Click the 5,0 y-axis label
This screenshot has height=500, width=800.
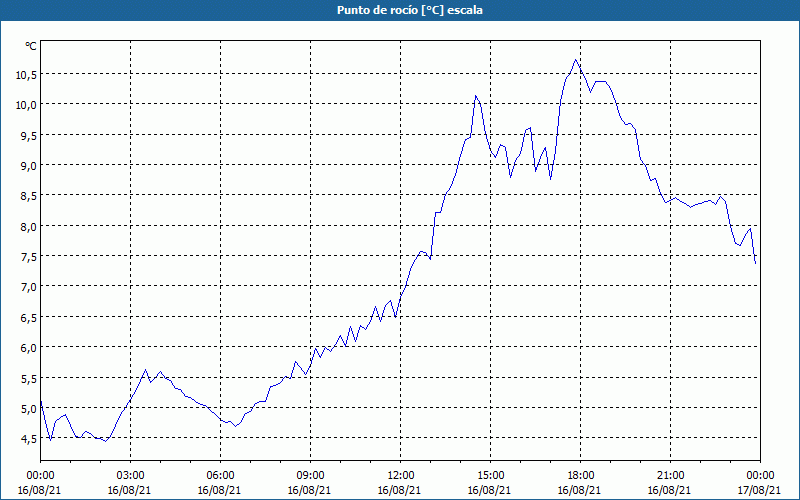(29, 409)
